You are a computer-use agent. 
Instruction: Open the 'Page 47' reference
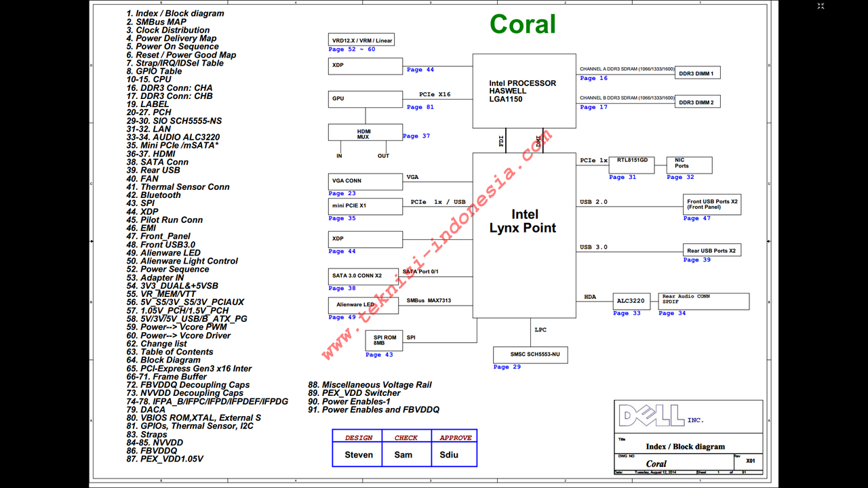coord(697,218)
